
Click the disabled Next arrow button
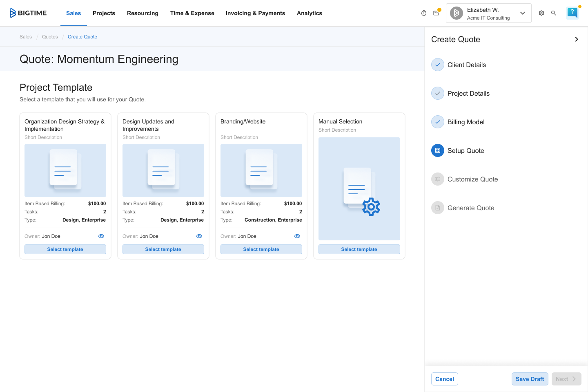566,379
